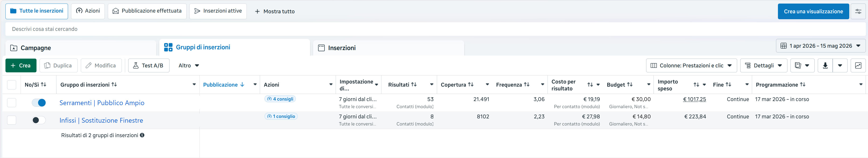Sort by the No/Sì column arrows
The height and width of the screenshot is (158, 868).
pos(43,84)
